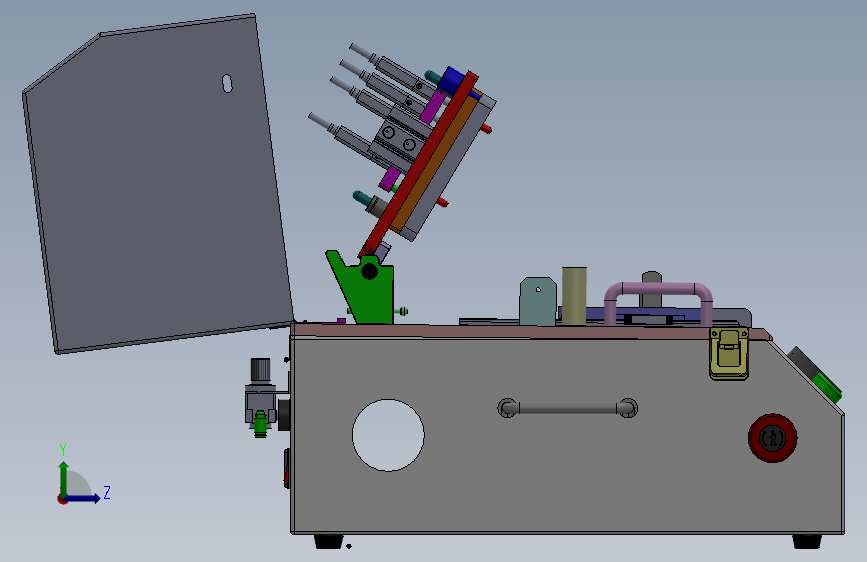Pick the black pivot pin in the green bracket

[369, 271]
